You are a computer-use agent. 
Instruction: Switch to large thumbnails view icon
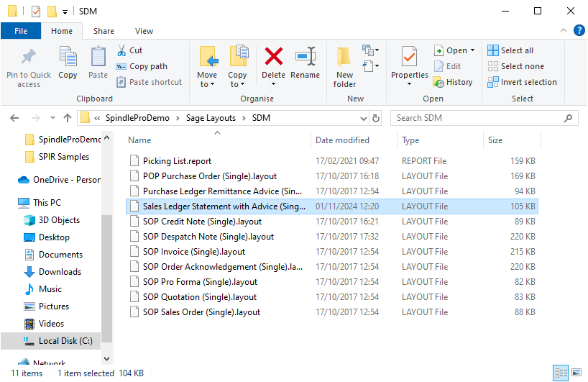click(576, 373)
